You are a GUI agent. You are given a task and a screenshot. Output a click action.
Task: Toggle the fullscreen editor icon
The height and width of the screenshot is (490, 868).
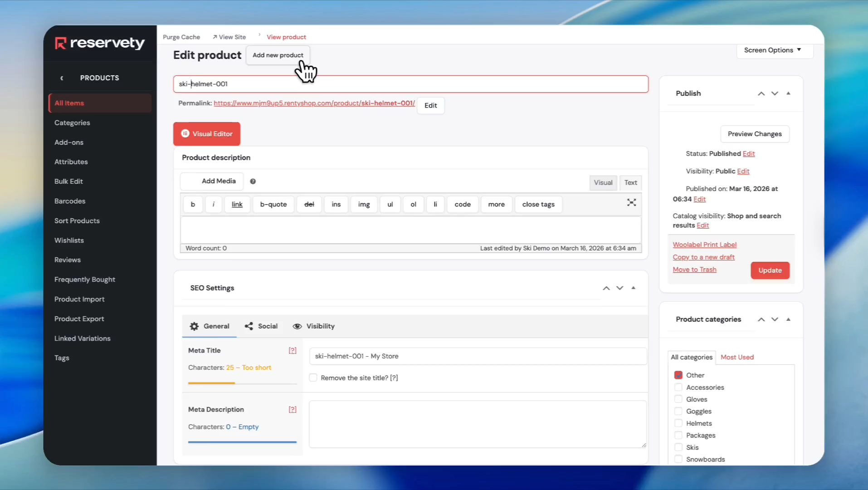pyautogui.click(x=631, y=202)
